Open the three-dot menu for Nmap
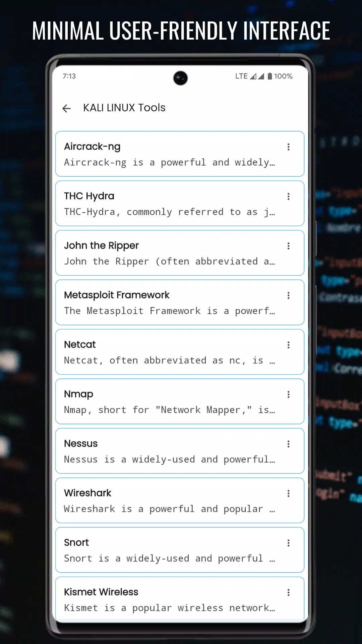The width and height of the screenshot is (362, 644). pyautogui.click(x=288, y=394)
